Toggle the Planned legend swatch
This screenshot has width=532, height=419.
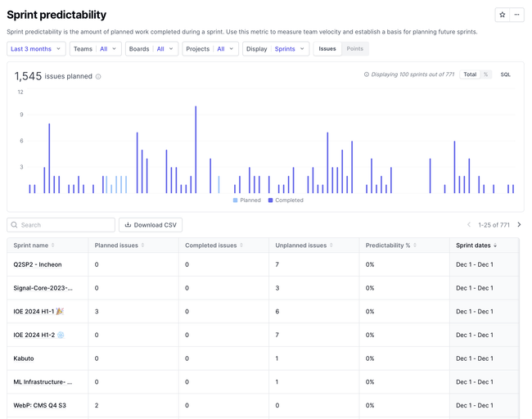coord(236,200)
